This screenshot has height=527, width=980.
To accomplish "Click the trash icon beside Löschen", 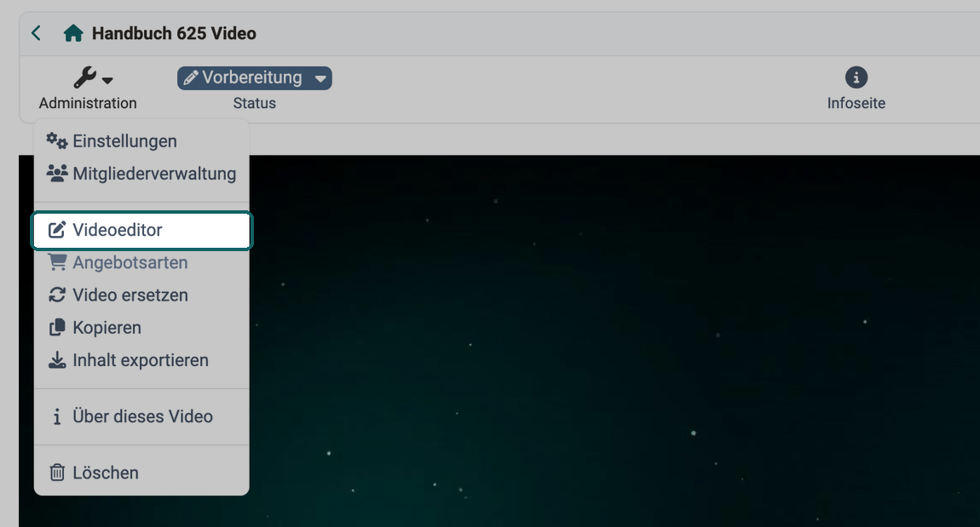I will pyautogui.click(x=57, y=473).
